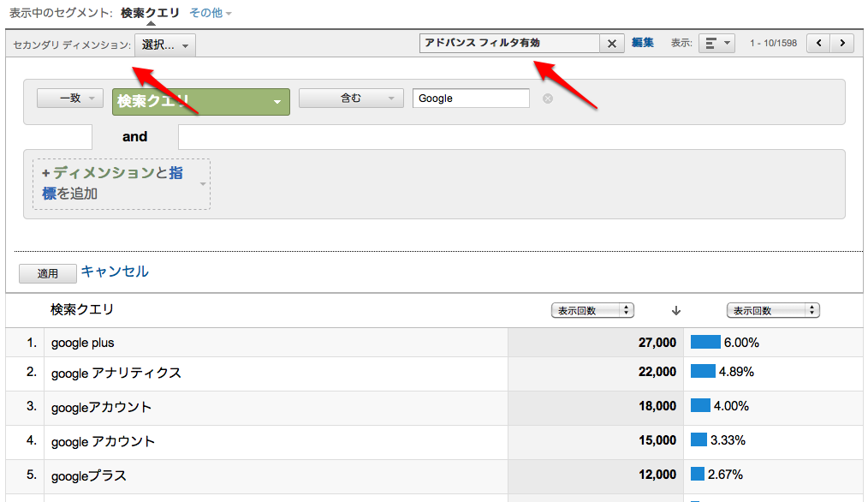868x502 pixels.
Task: Open the 一致 include/exclude dropdown
Action: [x=70, y=98]
